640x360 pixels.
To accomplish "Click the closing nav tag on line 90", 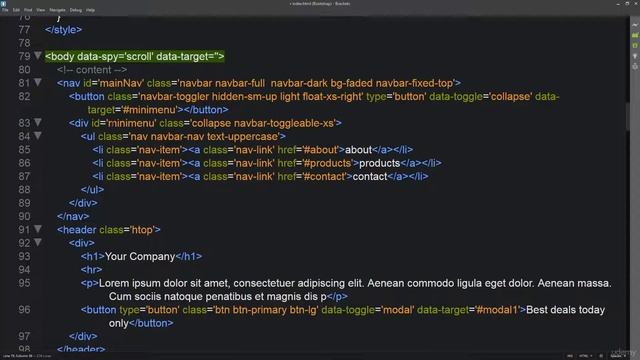I will coord(73,216).
